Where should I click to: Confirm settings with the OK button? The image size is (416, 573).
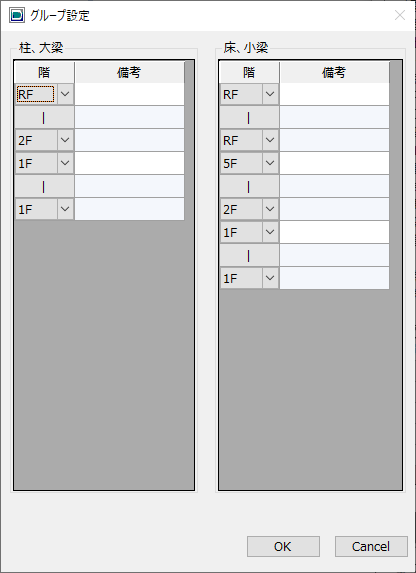click(283, 546)
